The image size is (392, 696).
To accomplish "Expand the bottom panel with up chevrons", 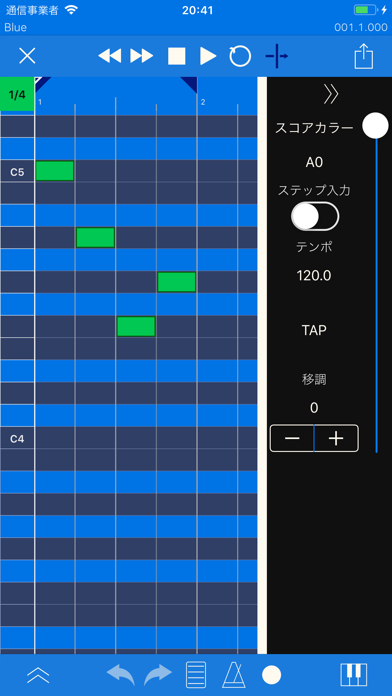I will (x=38, y=675).
